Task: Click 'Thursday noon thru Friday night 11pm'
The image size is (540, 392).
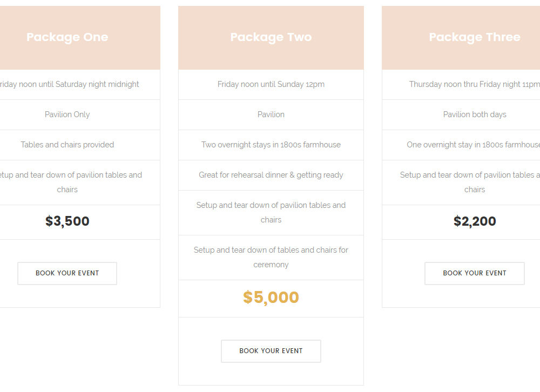Action: point(475,84)
